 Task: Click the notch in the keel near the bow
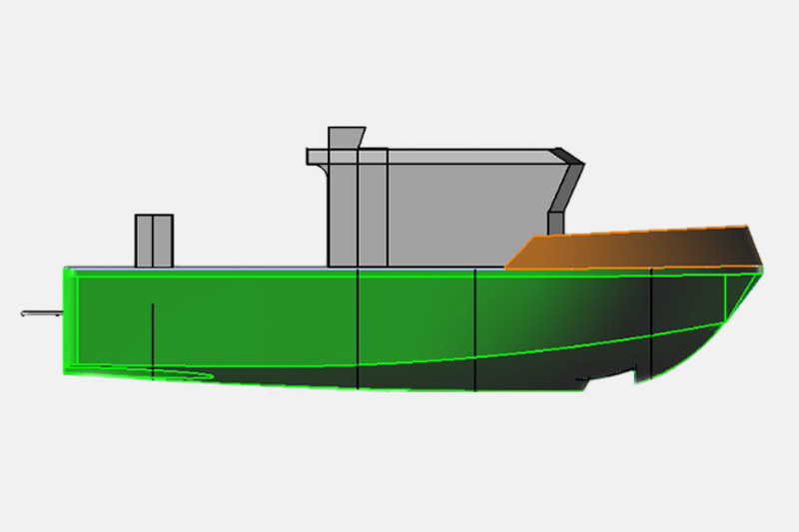coord(633,373)
